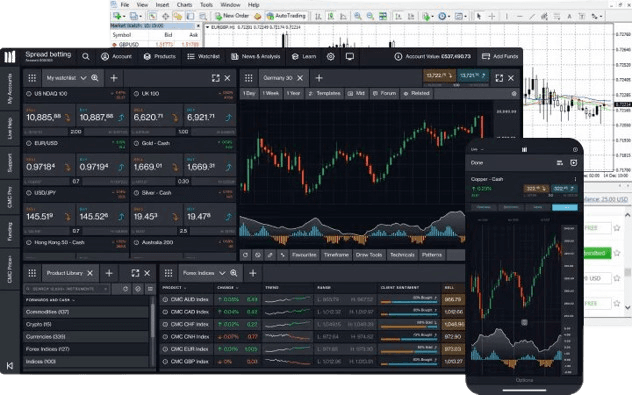Select Currencies in Product Library
Screen dimensions: 632x395
(86, 337)
